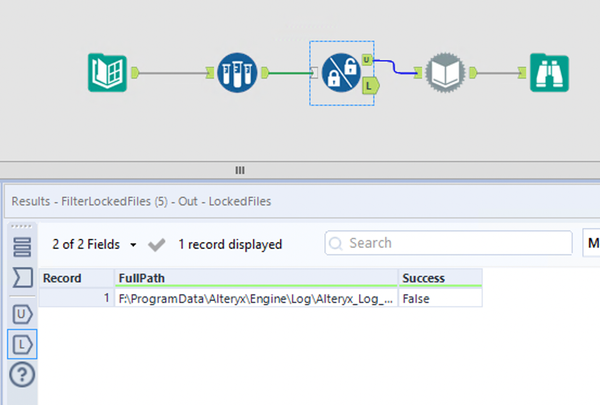This screenshot has width=600, height=405.
Task: Expand the 2 of 2 Fields dropdown
Action: point(94,244)
